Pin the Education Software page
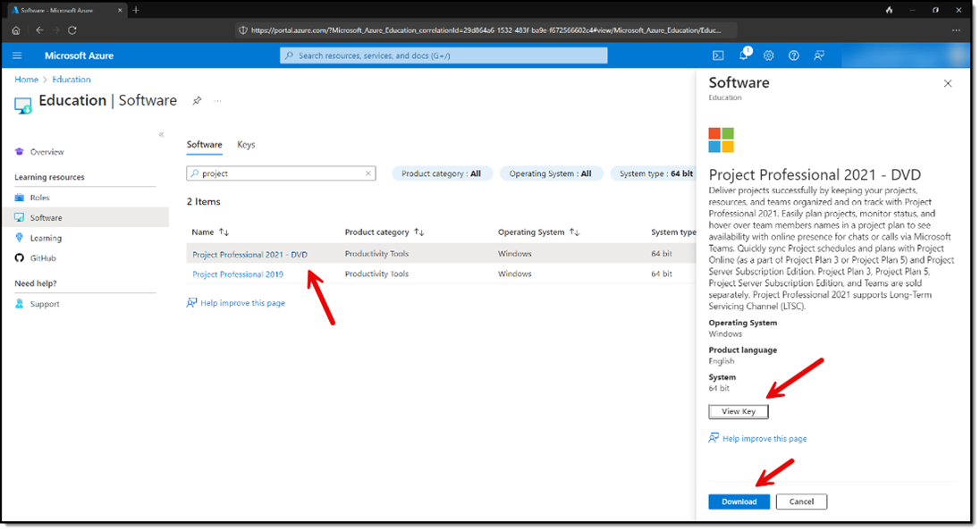Viewport: 980px width, 531px height. point(197,101)
